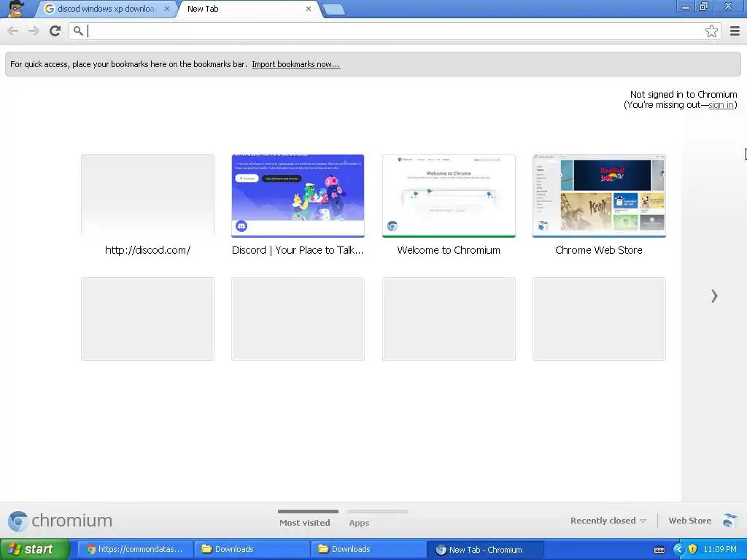The image size is (747, 560).
Task: Click 'Import bookmarks now...' link
Action: coord(296,64)
